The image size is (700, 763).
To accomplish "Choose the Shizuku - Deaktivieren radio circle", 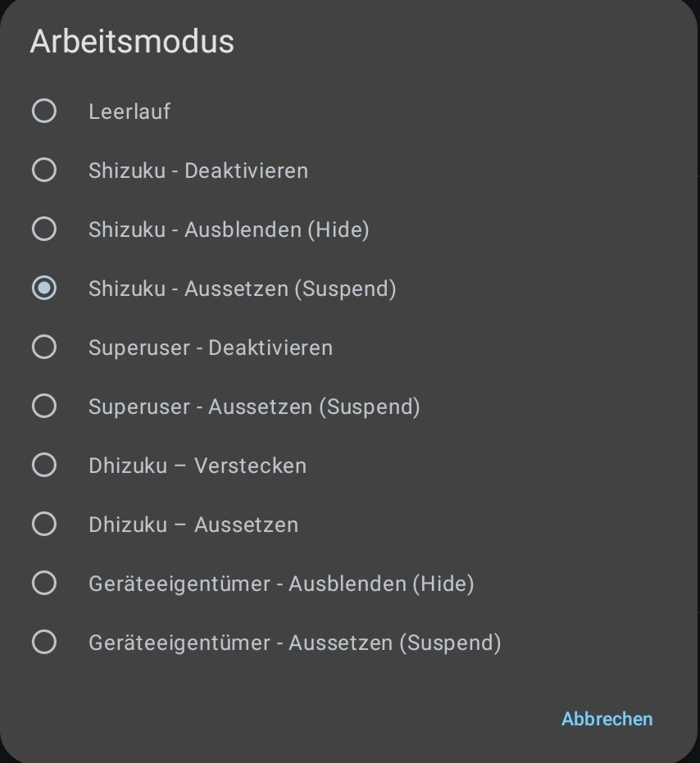I will [43, 170].
